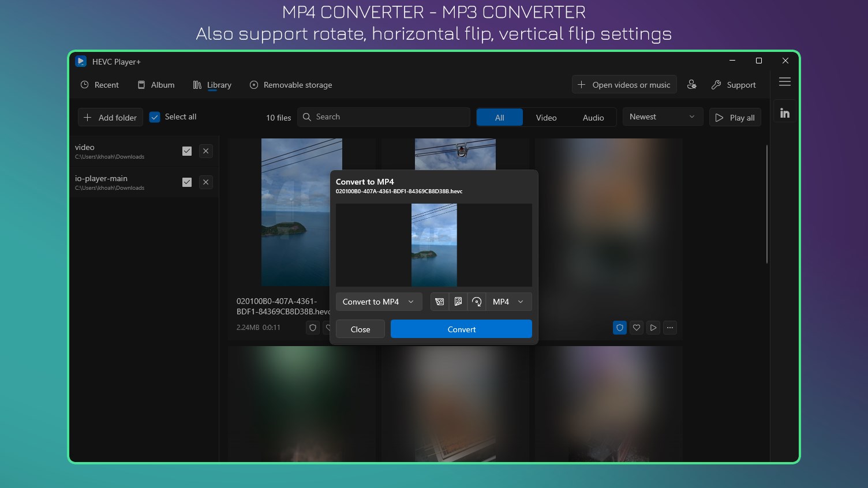Click the shield icon next to 2.24MB 0:0:11
The image size is (868, 488).
point(313,328)
